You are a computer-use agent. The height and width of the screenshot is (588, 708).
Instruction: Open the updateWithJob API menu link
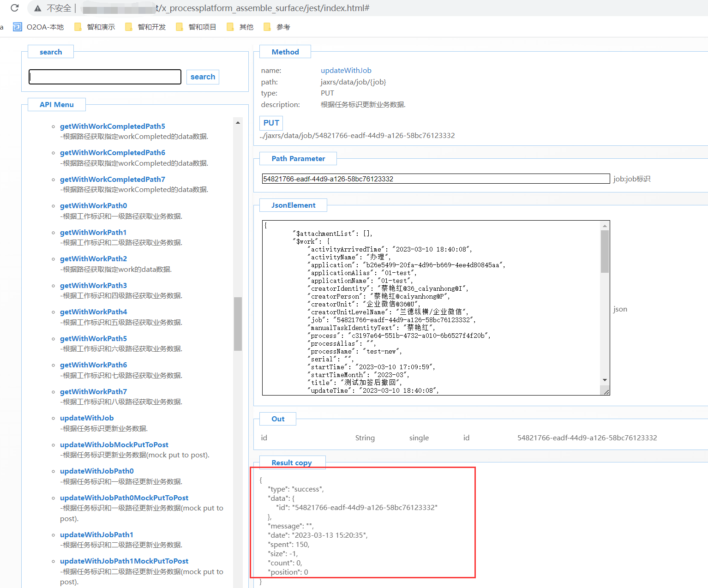[87, 418]
